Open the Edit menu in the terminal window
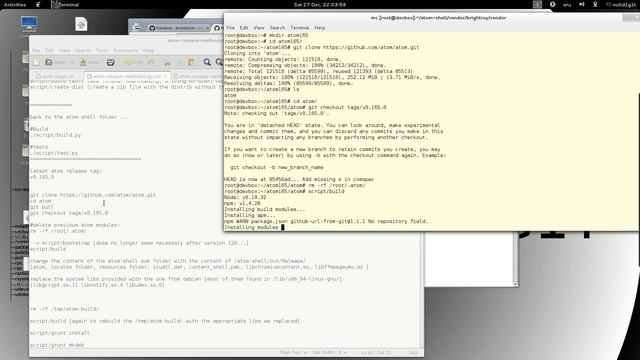The height and width of the screenshot is (360, 640). tap(244, 28)
